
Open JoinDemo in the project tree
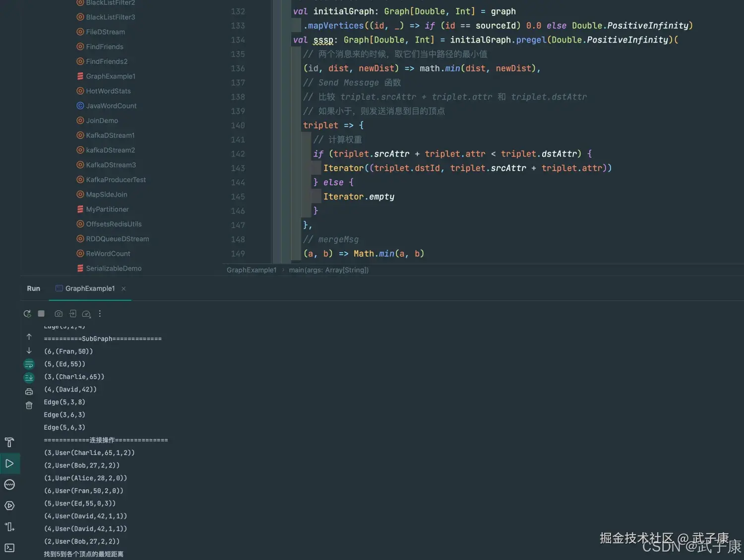click(102, 120)
